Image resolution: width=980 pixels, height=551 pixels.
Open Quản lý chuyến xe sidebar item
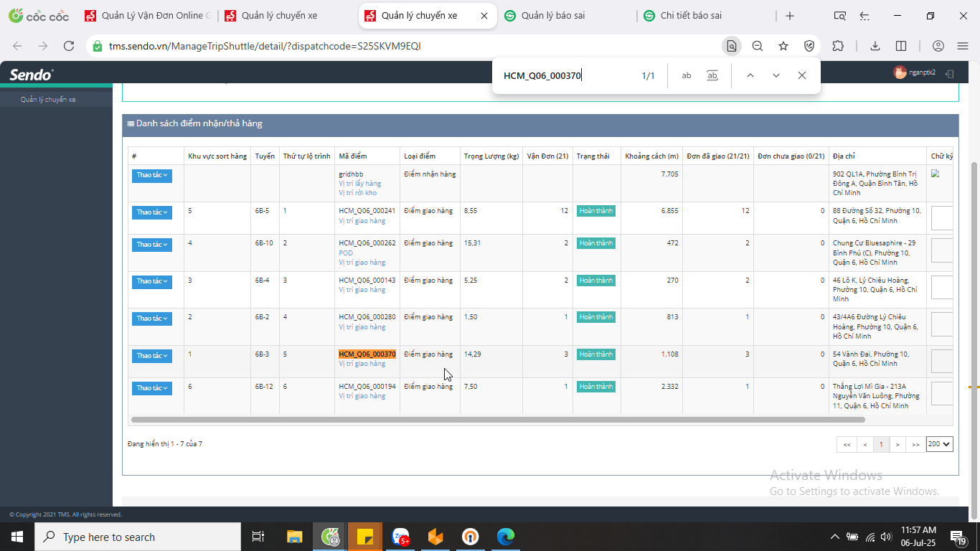[48, 100]
